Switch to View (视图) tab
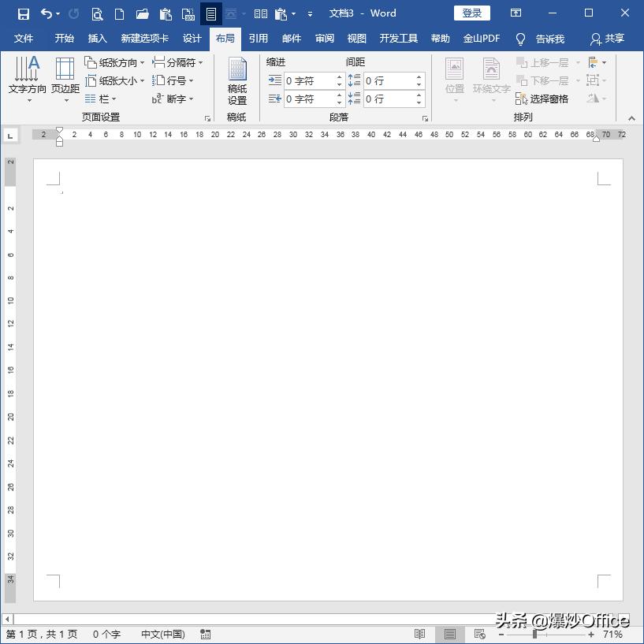 click(356, 39)
